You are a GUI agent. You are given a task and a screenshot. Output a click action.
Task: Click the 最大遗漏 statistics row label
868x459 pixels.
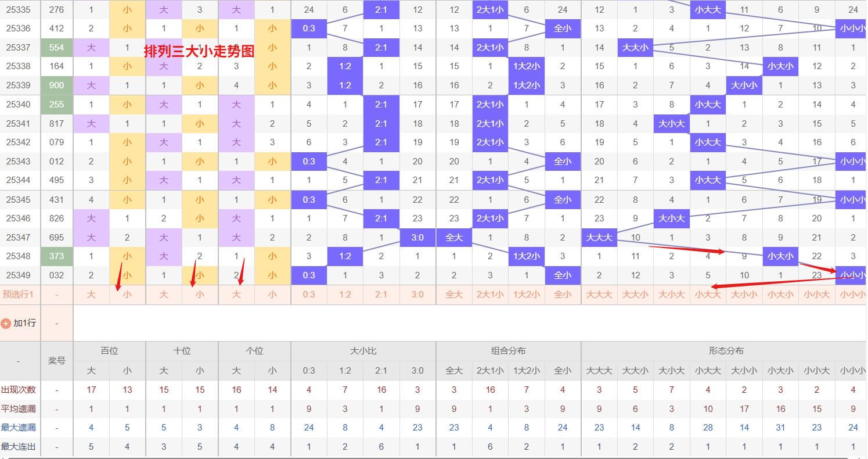[x=19, y=428]
